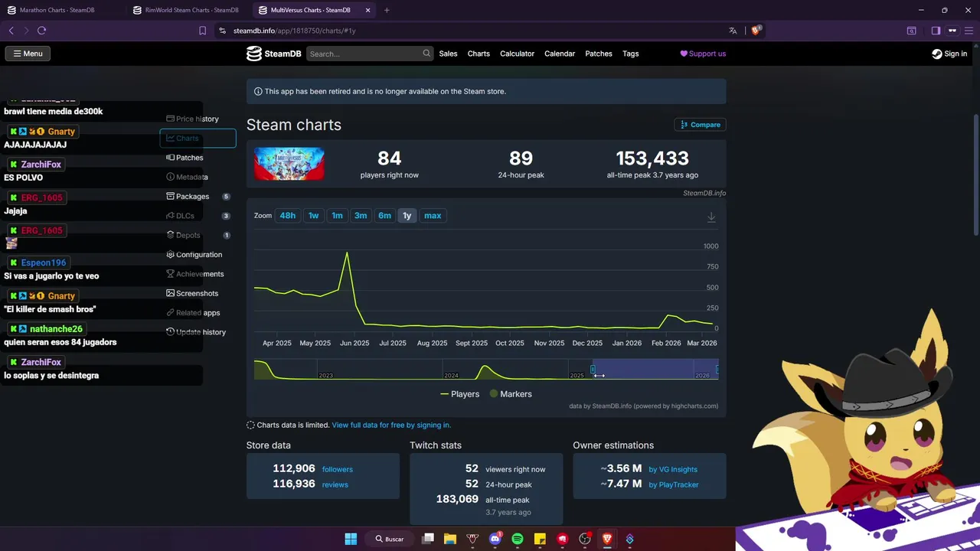
Task: Open the followers link in Store data
Action: pos(338,469)
